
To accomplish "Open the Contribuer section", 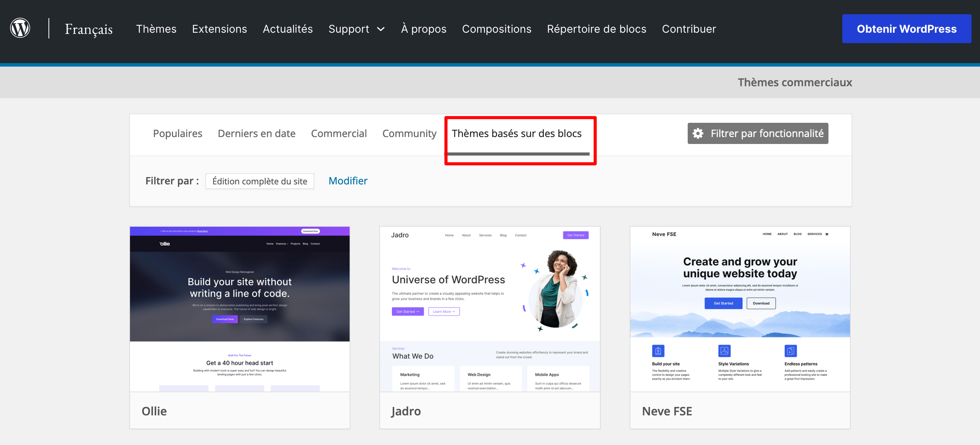I will pos(688,29).
